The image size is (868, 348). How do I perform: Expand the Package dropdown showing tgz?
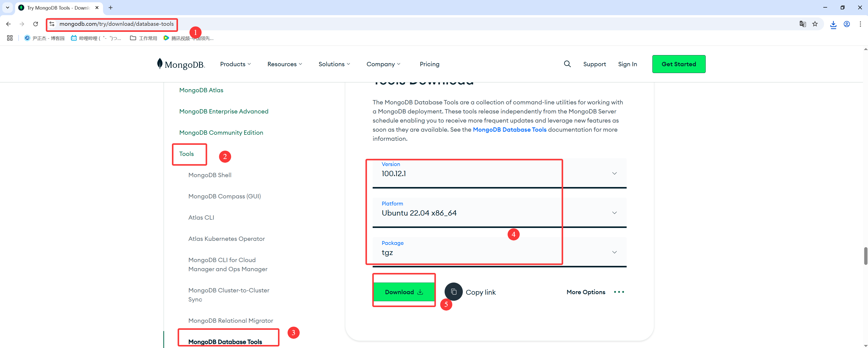[614, 252]
